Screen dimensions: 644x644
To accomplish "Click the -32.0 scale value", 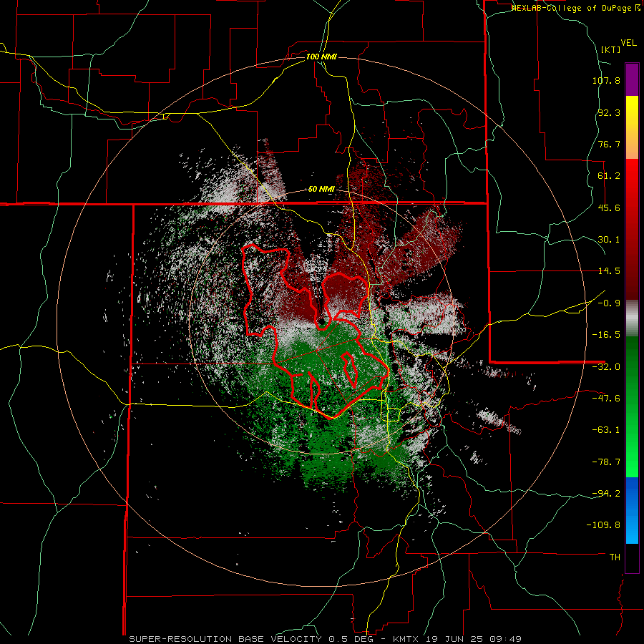I will click(606, 367).
